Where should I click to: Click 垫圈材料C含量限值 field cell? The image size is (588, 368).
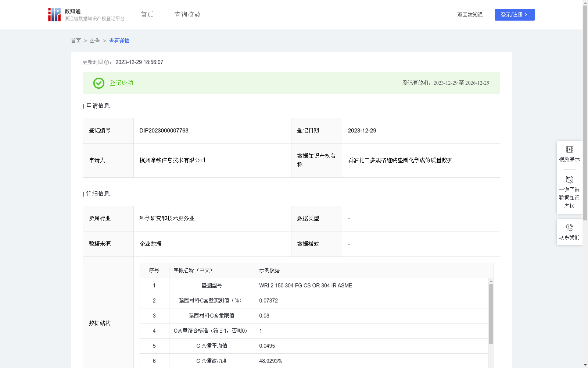(212, 316)
